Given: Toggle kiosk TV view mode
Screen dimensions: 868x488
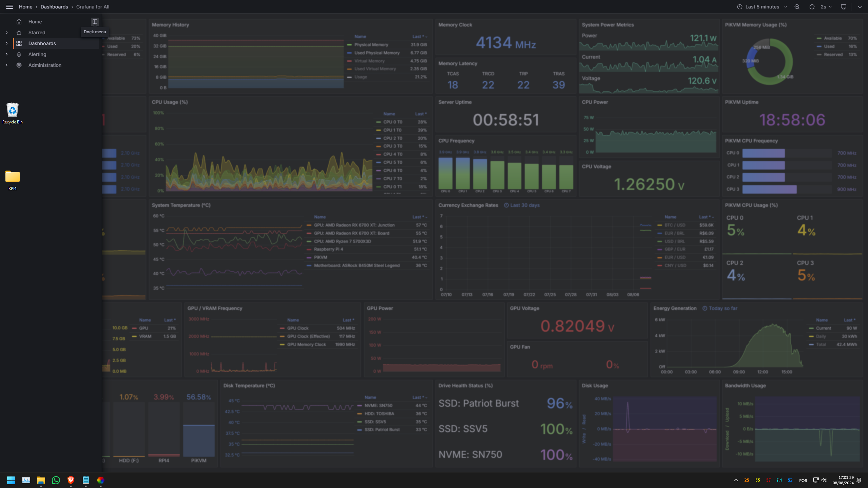Looking at the screenshot, I should 844,7.
